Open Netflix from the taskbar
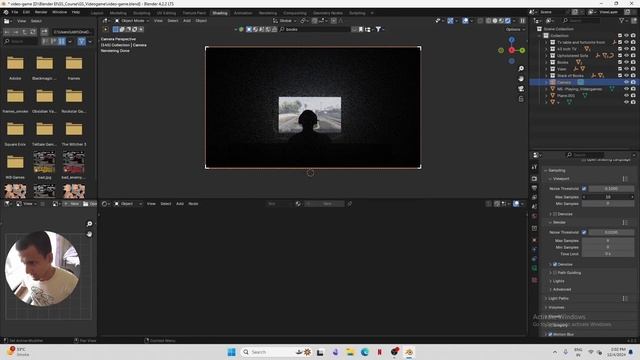 pos(379,352)
